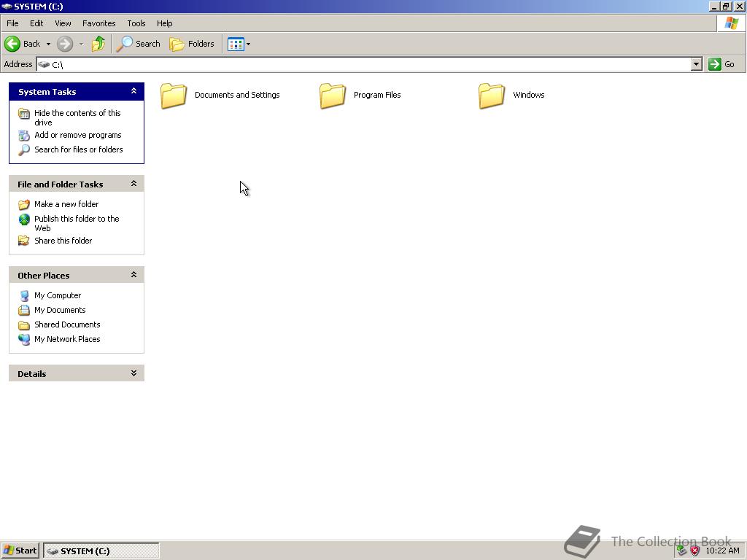Click the Forward arrow icon

65,44
